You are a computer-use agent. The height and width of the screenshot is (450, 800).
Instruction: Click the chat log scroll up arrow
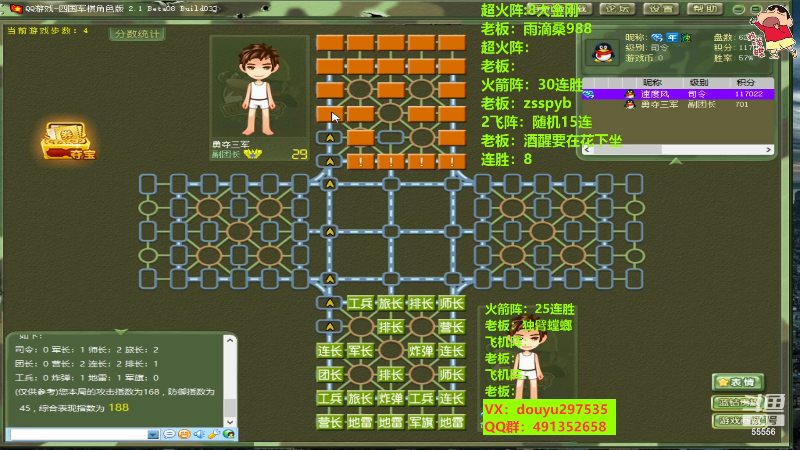(230, 340)
